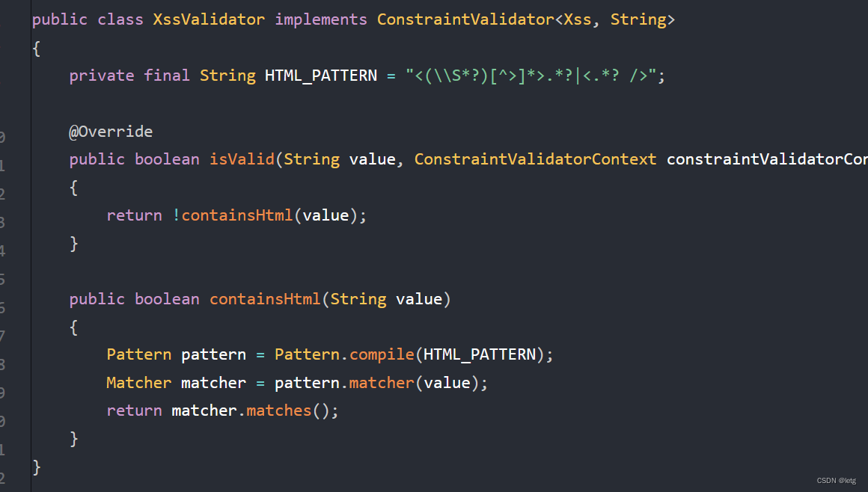Click the ConstraintValidatorContext parameter type
The image size is (868, 492).
coord(535,159)
